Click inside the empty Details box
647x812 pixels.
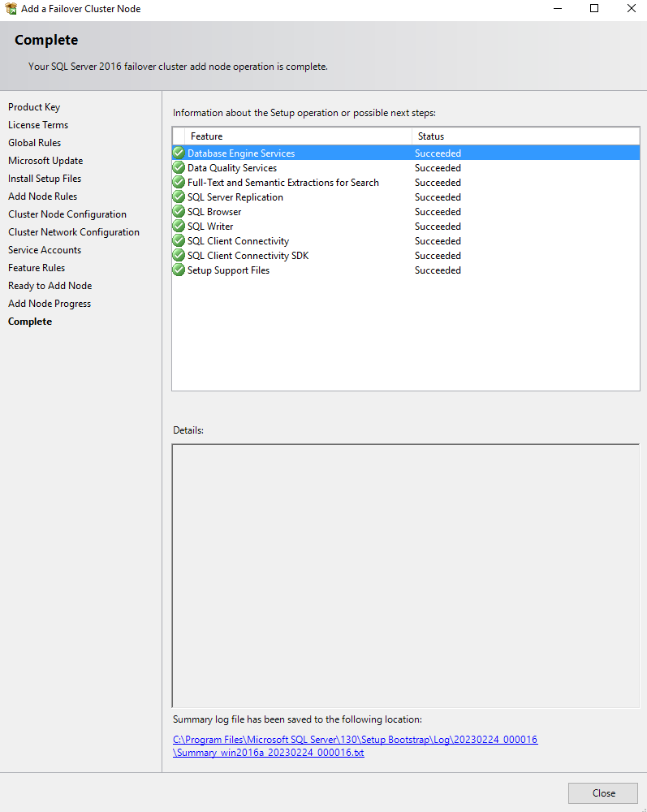click(x=406, y=576)
